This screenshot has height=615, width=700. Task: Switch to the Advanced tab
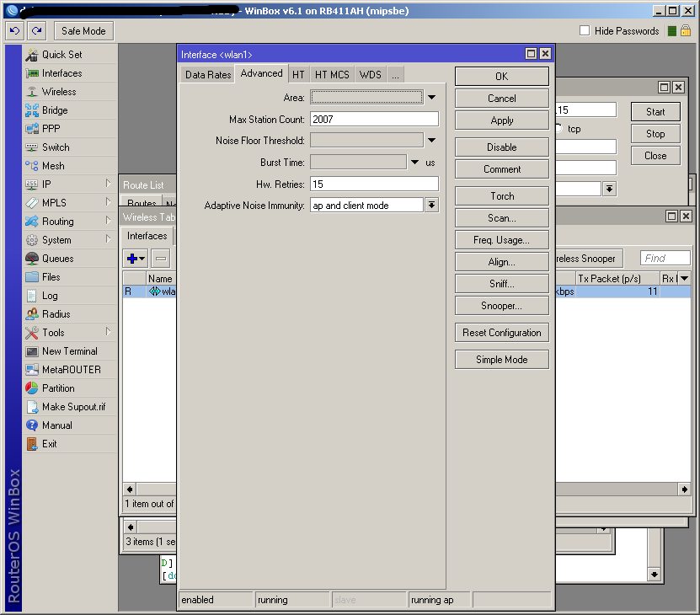click(x=262, y=73)
